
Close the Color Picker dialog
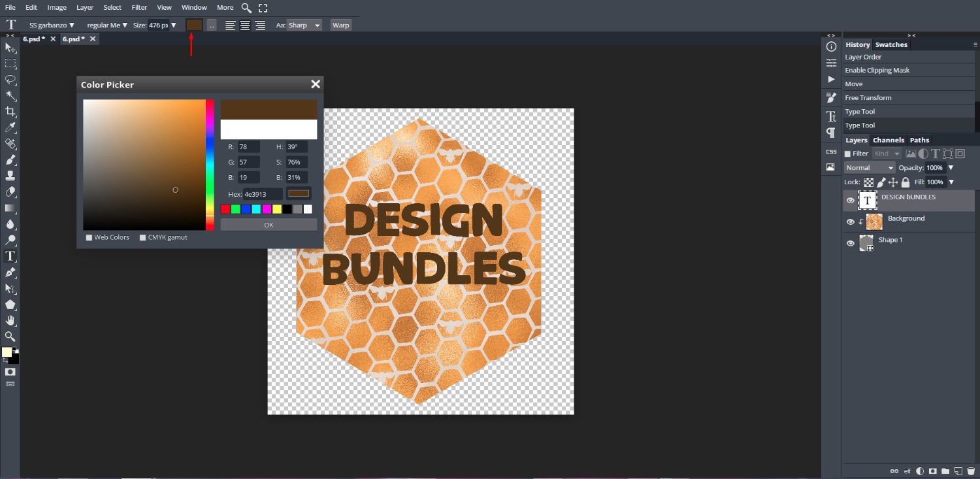pos(316,84)
